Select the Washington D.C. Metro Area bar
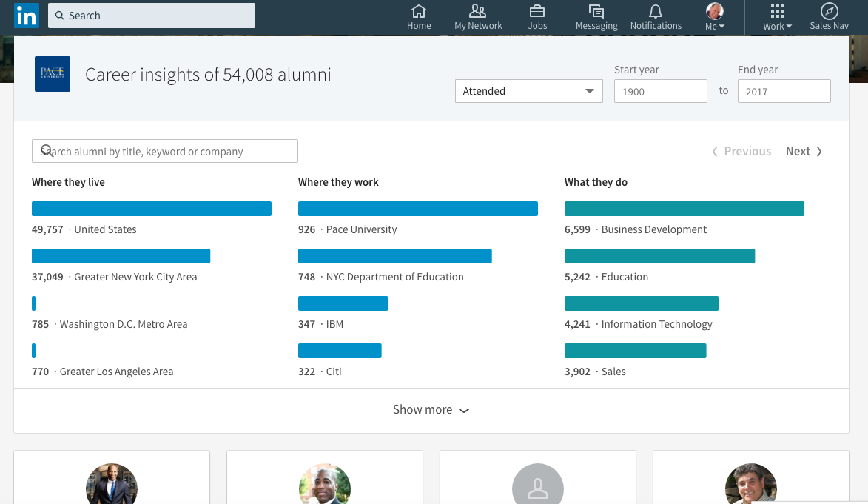The width and height of the screenshot is (868, 504). point(34,303)
